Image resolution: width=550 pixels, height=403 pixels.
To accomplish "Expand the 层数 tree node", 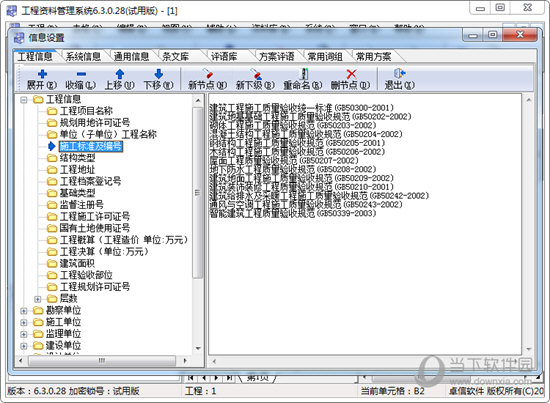I will click(38, 299).
